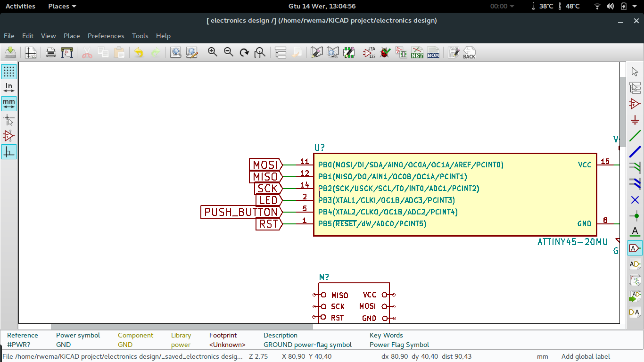The height and width of the screenshot is (362, 644).
Task: Place a no-connect flag
Action: (635, 200)
